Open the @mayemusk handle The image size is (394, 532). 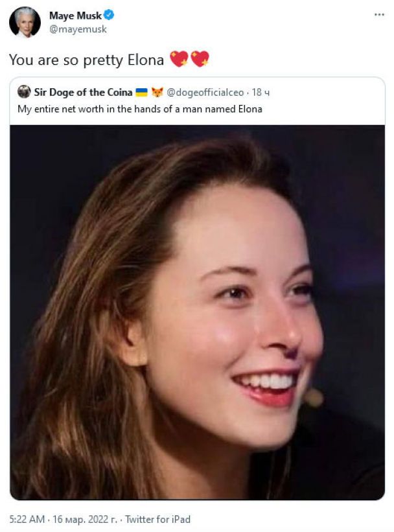tap(78, 29)
